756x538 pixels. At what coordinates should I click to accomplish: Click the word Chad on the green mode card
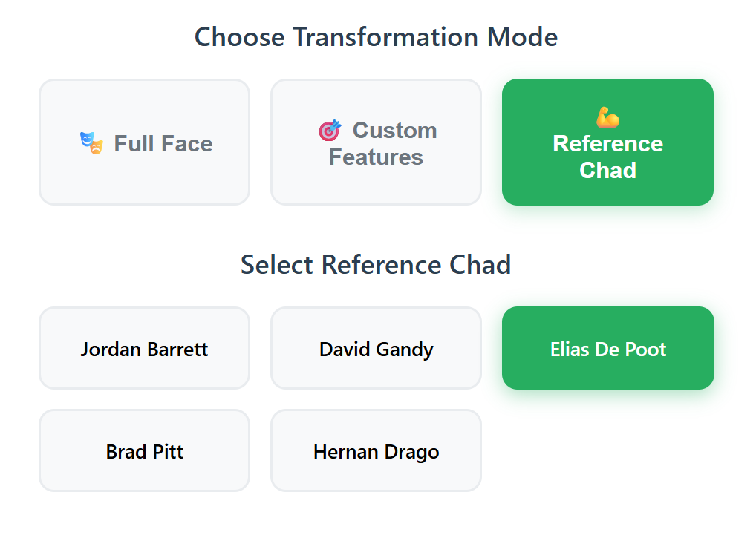click(x=607, y=170)
